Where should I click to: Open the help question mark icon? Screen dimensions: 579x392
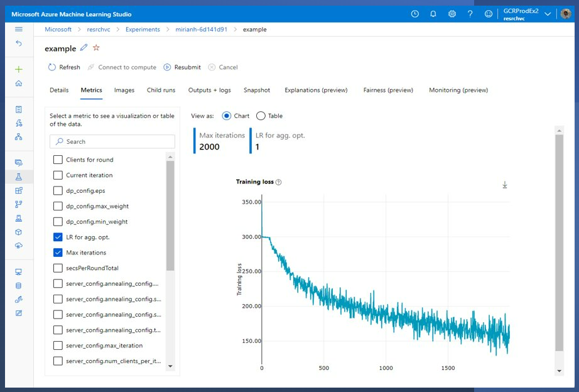pos(470,13)
